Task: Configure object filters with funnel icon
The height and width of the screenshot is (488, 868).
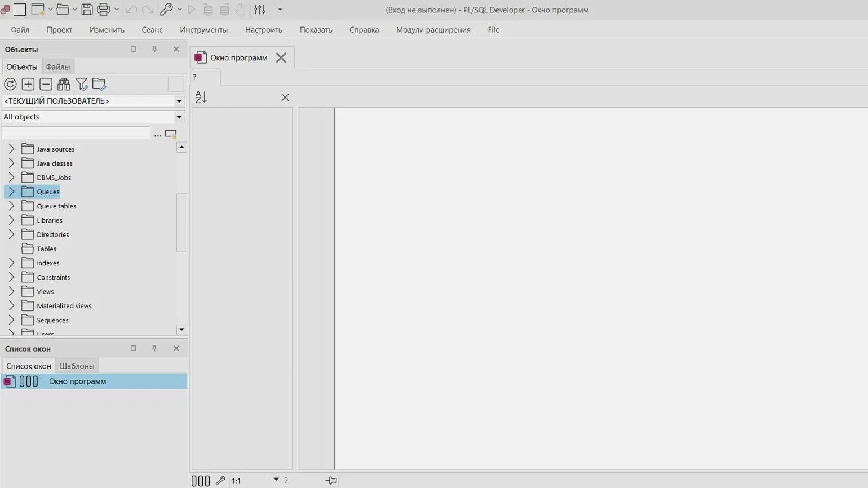Action: point(82,85)
